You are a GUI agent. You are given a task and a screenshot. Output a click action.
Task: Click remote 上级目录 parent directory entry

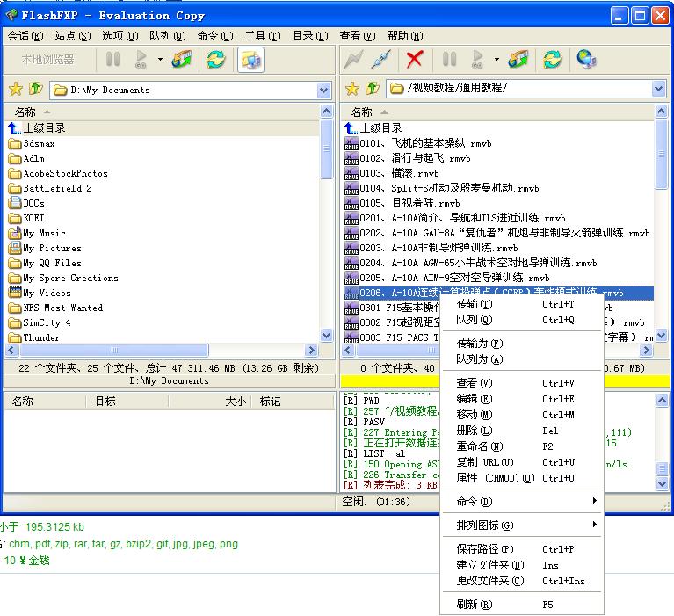(x=373, y=128)
